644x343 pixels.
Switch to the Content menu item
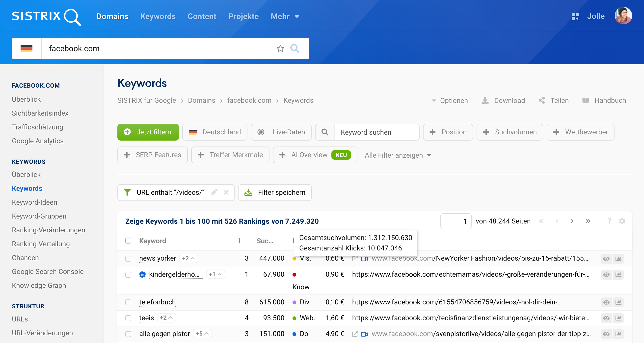[202, 16]
